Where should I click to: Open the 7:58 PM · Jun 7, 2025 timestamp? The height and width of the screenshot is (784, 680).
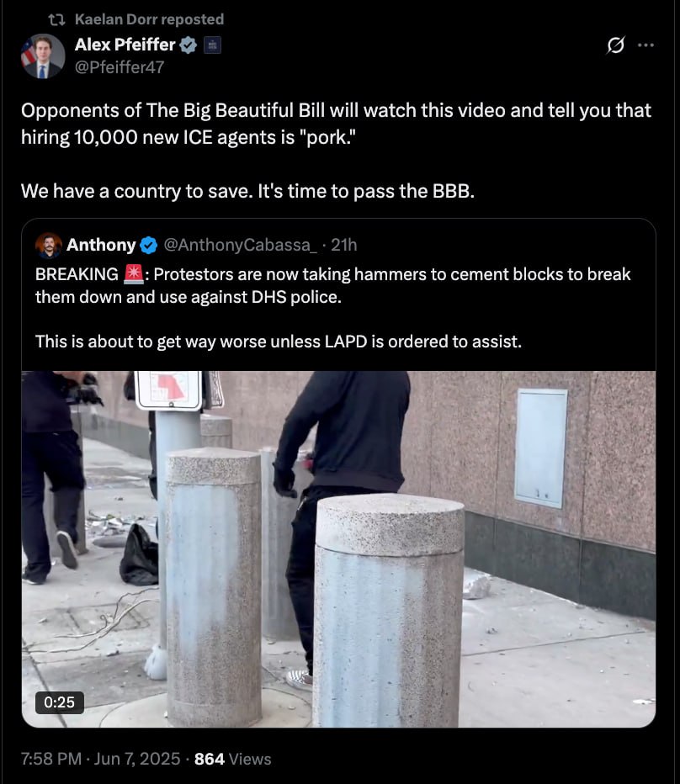101,759
